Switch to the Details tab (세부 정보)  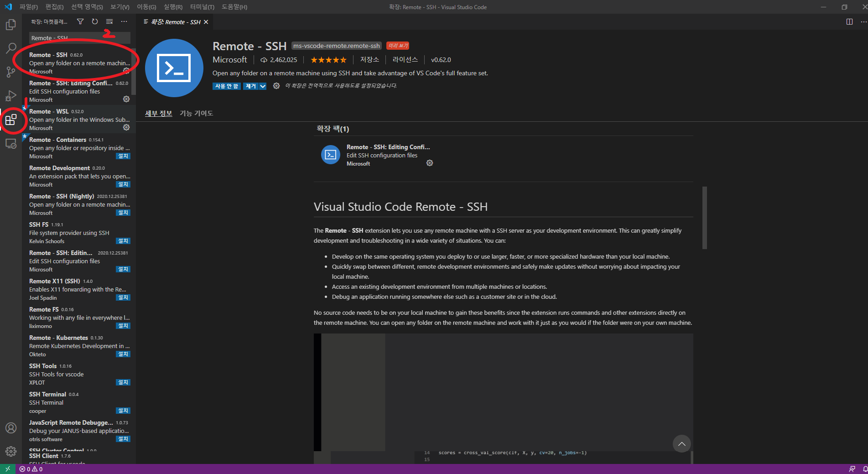[159, 113]
